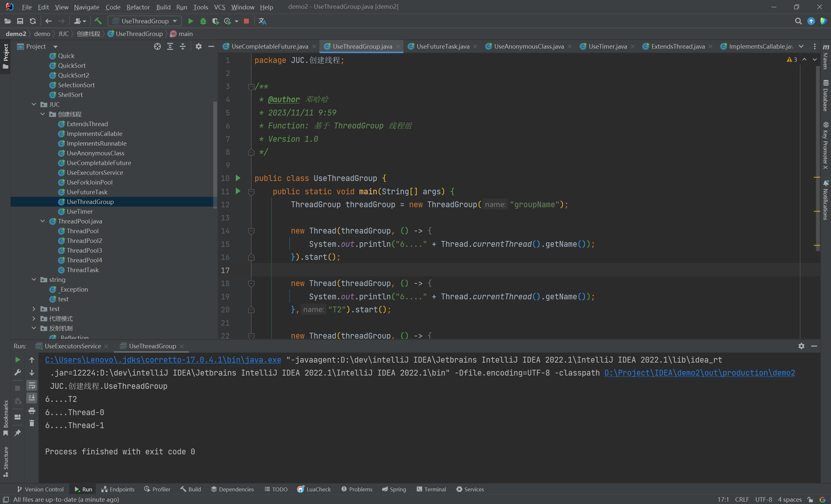Toggle Soft-Wrap in console

32,385
